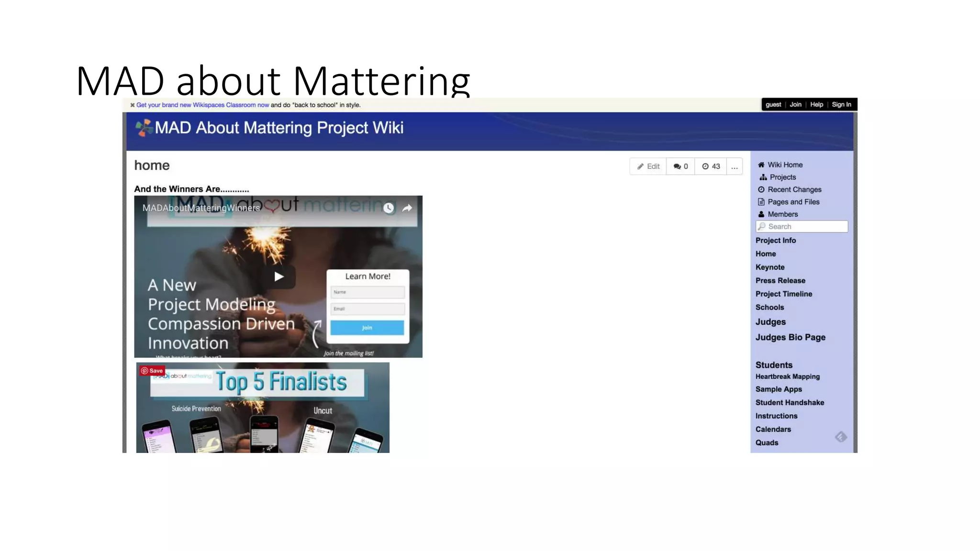Open the Student Handshake page
This screenshot has height=551, width=980.
tap(790, 403)
